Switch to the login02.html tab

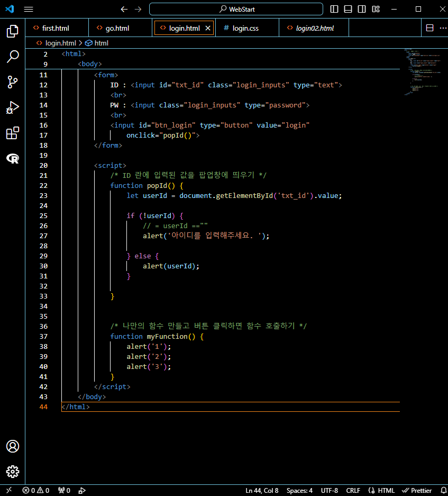click(x=314, y=28)
